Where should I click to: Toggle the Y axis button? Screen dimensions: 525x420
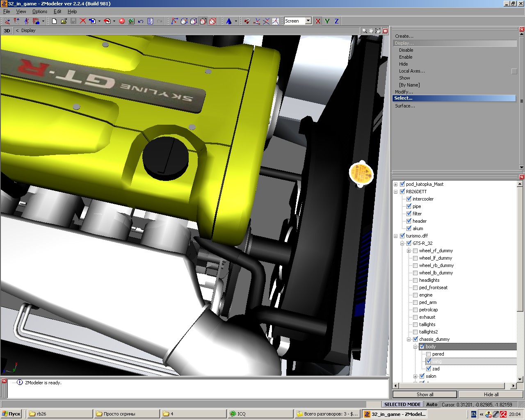tap(327, 21)
